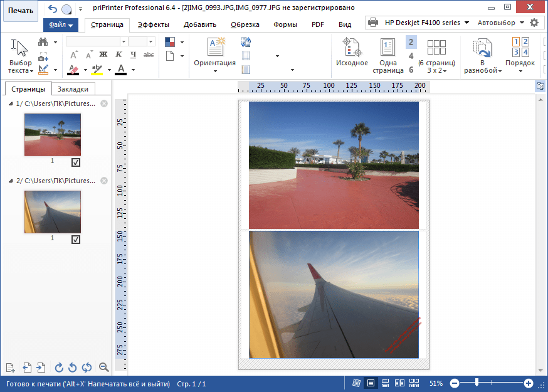Image resolution: width=548 pixels, height=392 pixels.
Task: Open the Порядок page order button
Action: (x=520, y=55)
